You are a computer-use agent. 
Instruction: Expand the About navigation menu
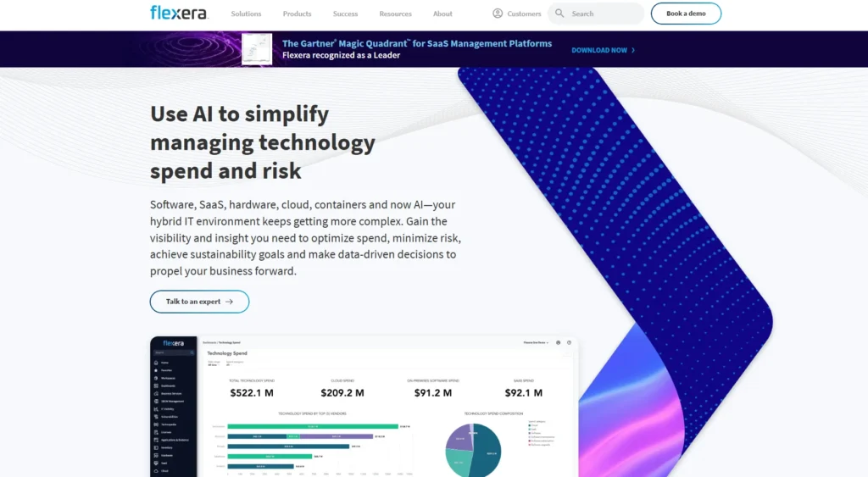[442, 14]
